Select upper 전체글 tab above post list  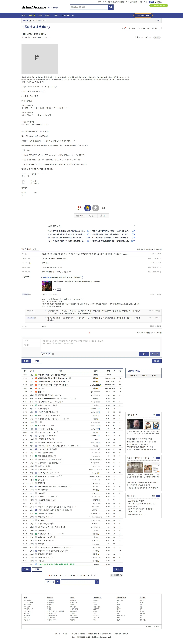26,361
